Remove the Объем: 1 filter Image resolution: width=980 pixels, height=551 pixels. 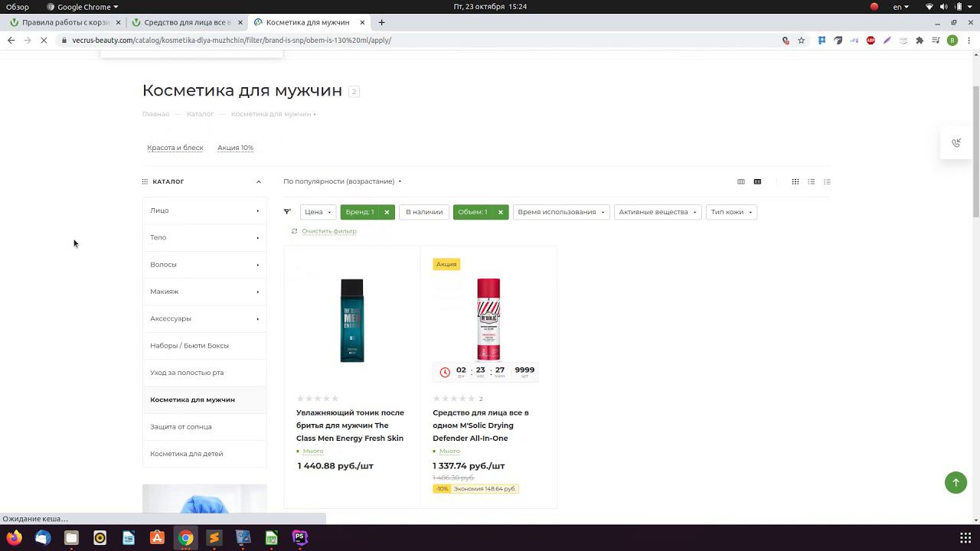tap(501, 212)
